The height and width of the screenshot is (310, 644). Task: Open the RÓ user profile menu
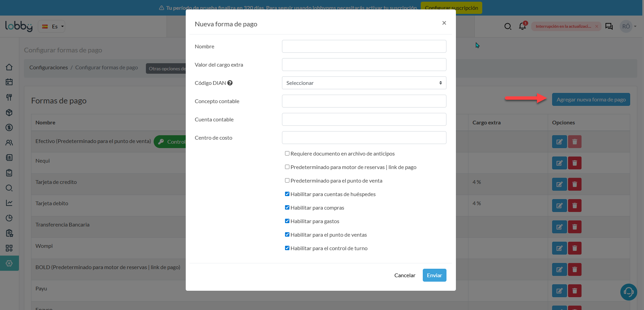pyautogui.click(x=628, y=26)
